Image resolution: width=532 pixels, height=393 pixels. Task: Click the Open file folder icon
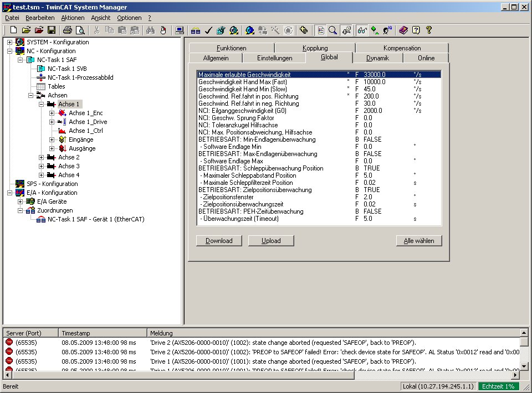point(26,30)
